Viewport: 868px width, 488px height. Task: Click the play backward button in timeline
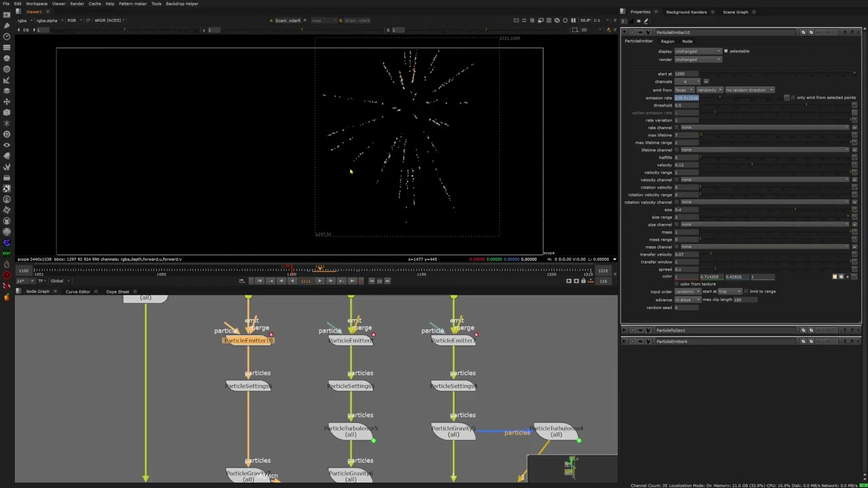click(x=292, y=281)
